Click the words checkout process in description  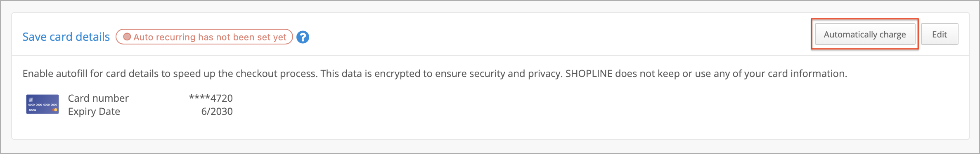click(x=277, y=74)
